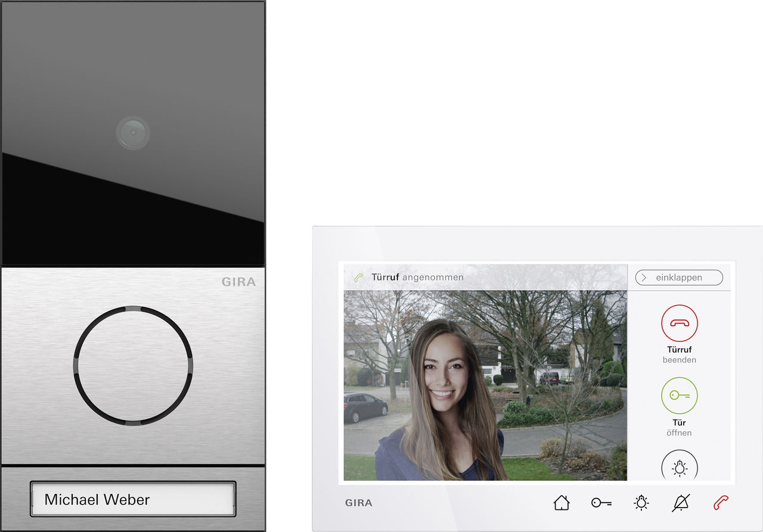Click the live door camera video feed
Screen dimensions: 763x532
click(x=485, y=385)
